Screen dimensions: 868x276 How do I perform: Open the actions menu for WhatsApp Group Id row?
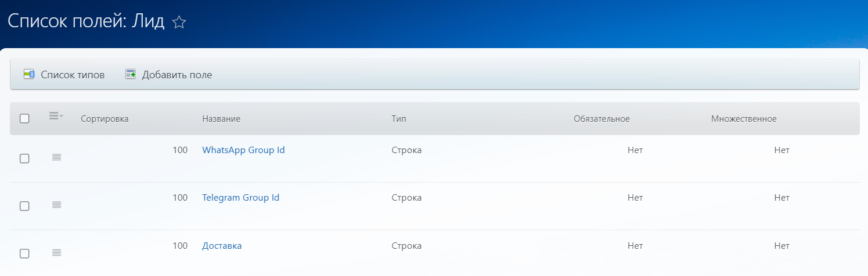click(56, 157)
